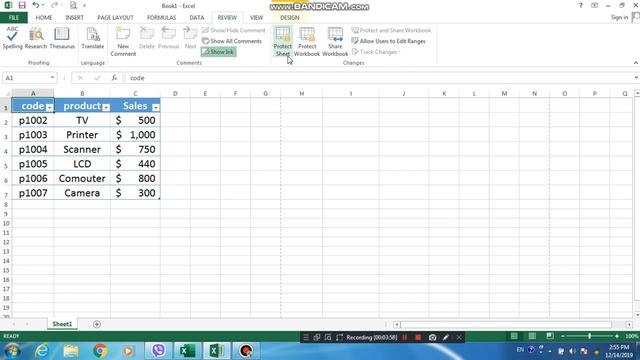
Task: Click Protect Workbook
Action: 307,41
